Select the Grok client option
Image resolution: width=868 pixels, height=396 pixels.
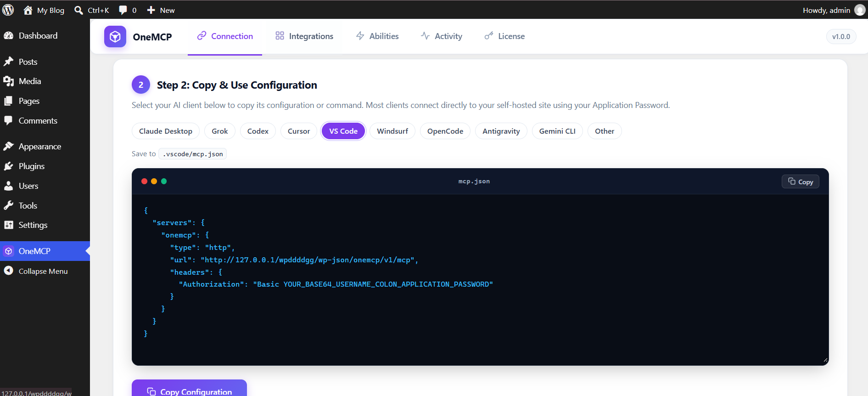[x=220, y=131]
